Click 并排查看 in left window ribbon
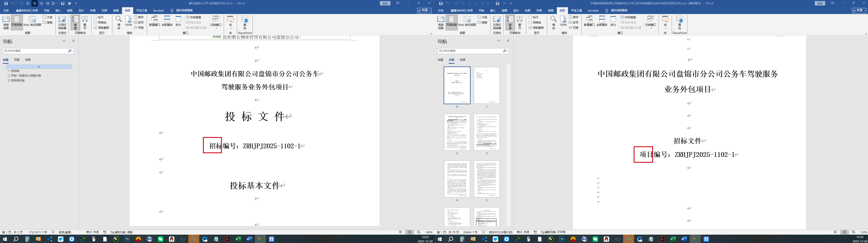Image resolution: width=868 pixels, height=243 pixels. tap(194, 17)
